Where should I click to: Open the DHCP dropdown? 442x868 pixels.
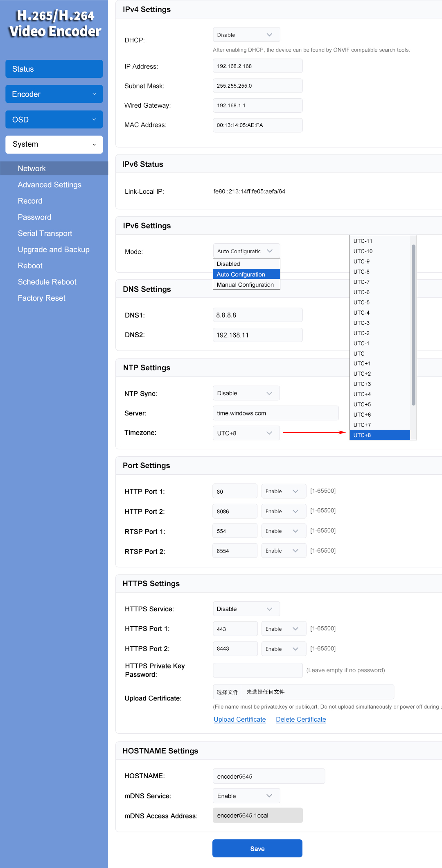246,35
